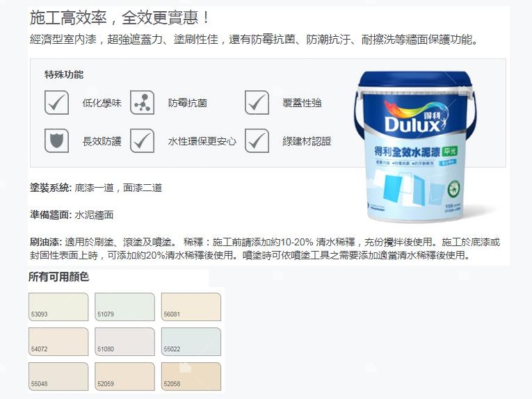Click the shield icon beside 長效防護

(x=56, y=140)
